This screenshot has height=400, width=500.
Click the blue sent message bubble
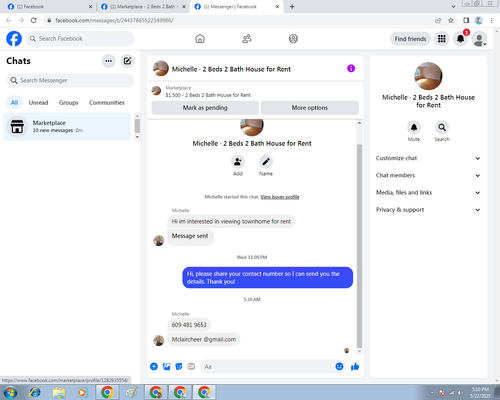tap(268, 277)
